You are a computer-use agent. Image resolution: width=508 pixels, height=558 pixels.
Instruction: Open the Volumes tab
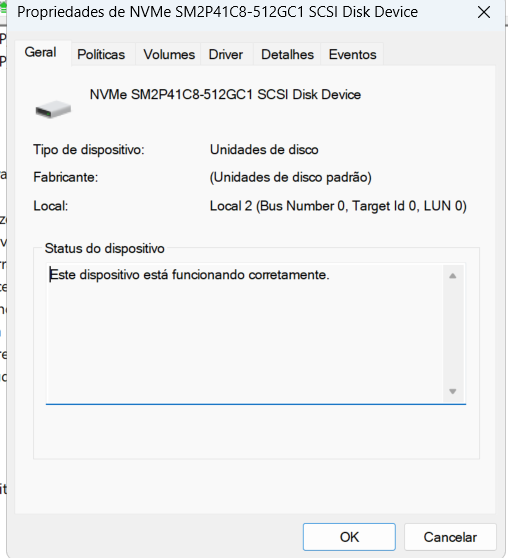click(169, 54)
